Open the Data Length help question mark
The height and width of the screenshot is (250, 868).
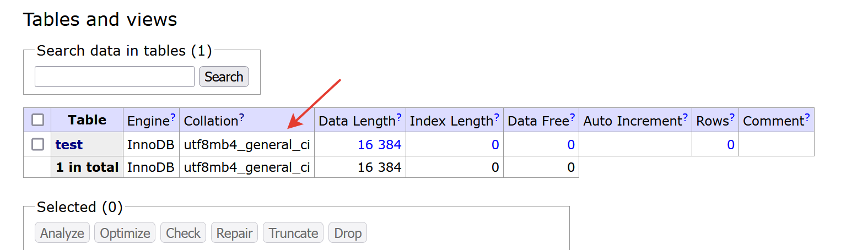click(399, 117)
